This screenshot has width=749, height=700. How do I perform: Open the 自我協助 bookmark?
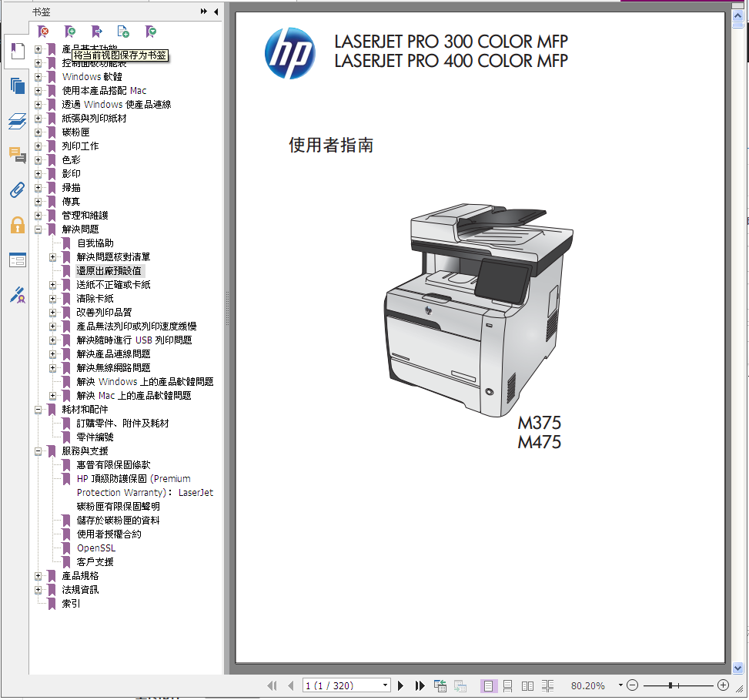click(x=95, y=243)
